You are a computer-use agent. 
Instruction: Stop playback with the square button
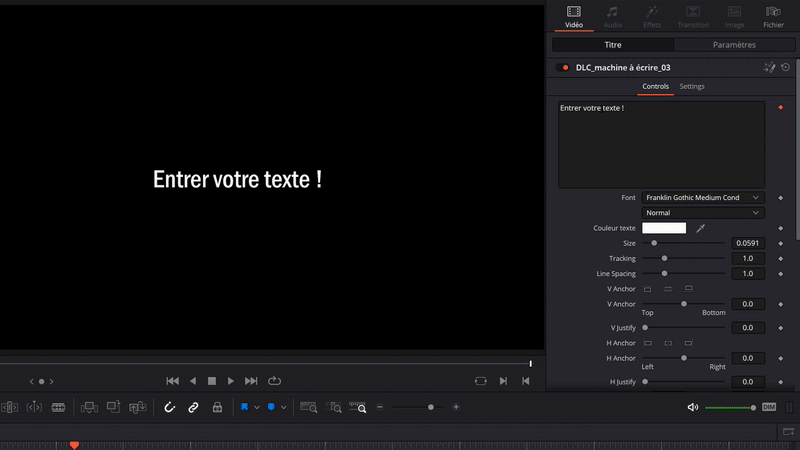point(212,381)
